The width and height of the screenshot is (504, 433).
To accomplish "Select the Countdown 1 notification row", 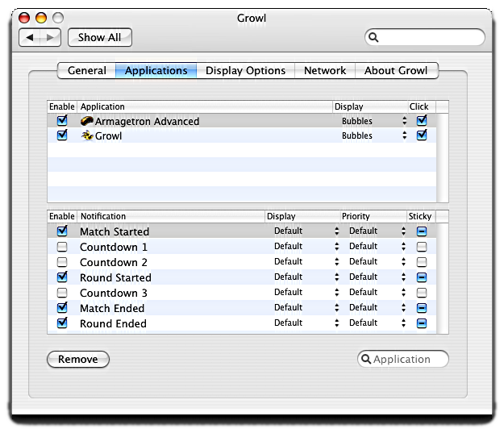I will (x=242, y=247).
